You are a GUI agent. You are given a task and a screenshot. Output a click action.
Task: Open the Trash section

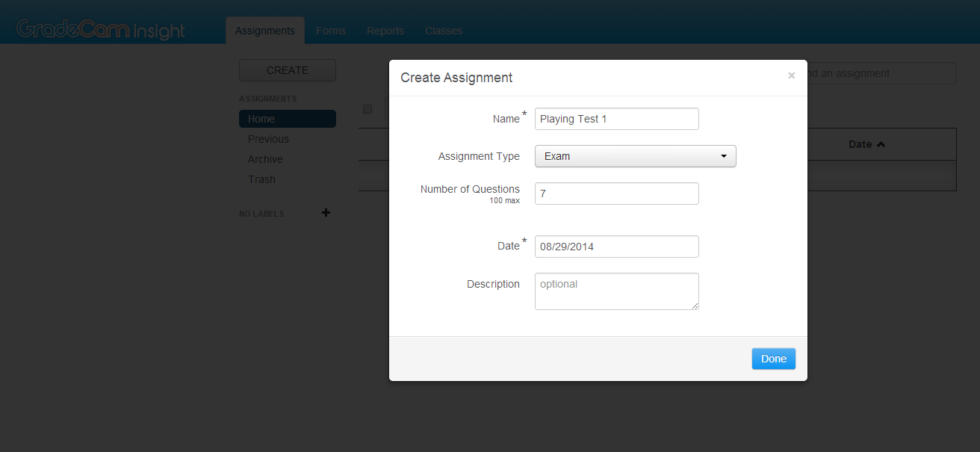(x=261, y=179)
